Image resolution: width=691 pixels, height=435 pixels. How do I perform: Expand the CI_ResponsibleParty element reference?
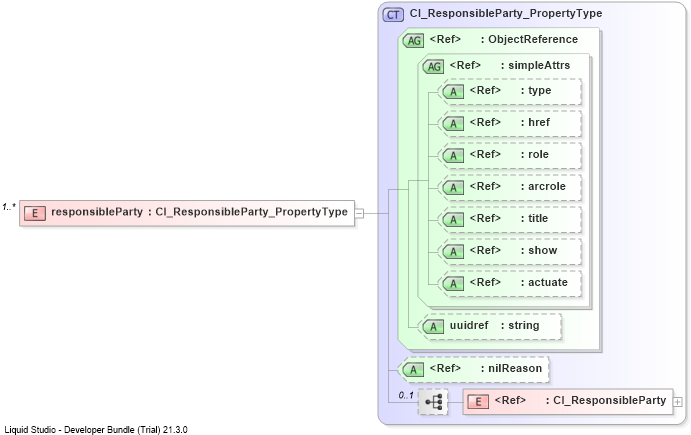click(x=678, y=402)
